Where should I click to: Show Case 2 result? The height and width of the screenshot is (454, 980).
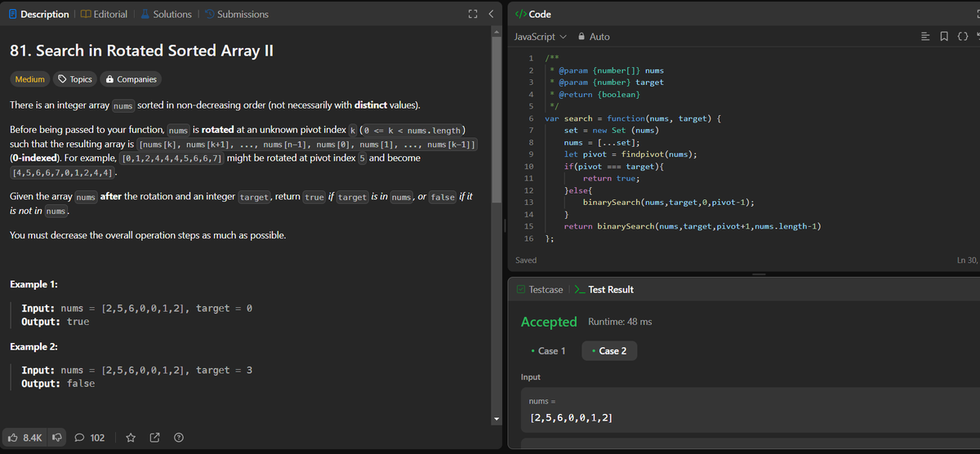pyautogui.click(x=608, y=350)
